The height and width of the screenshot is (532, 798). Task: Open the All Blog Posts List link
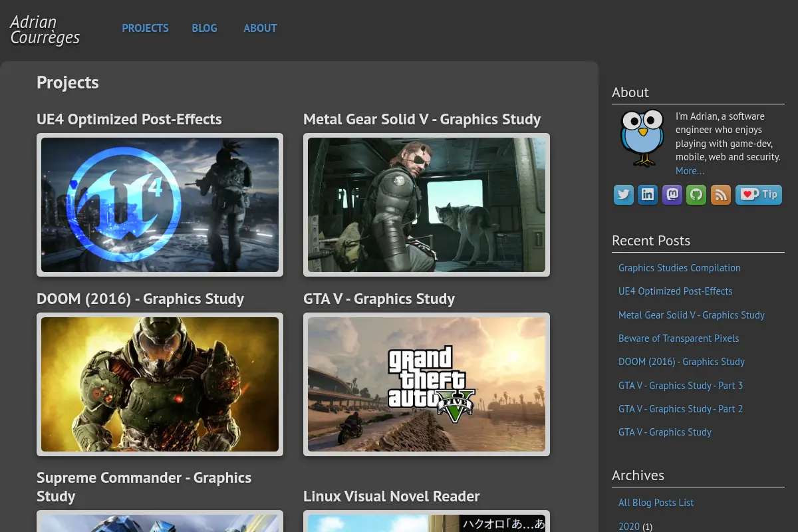pos(656,503)
